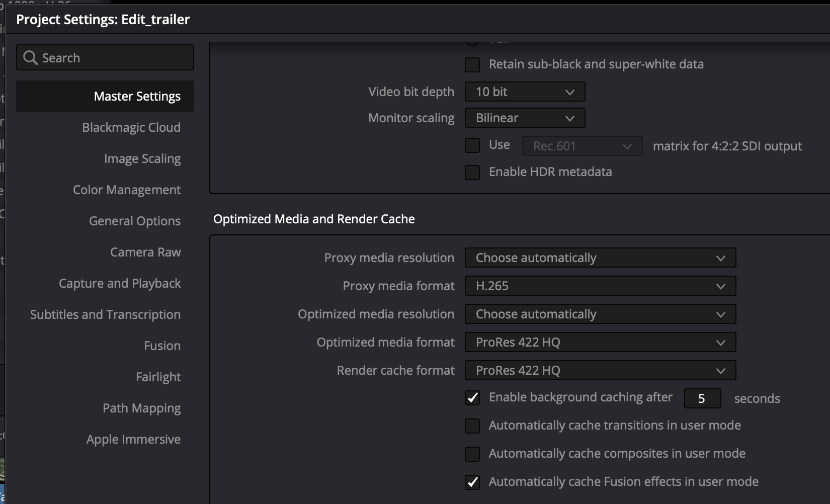The height and width of the screenshot is (504, 830).
Task: Open the Monitor scaling dropdown
Action: click(525, 118)
